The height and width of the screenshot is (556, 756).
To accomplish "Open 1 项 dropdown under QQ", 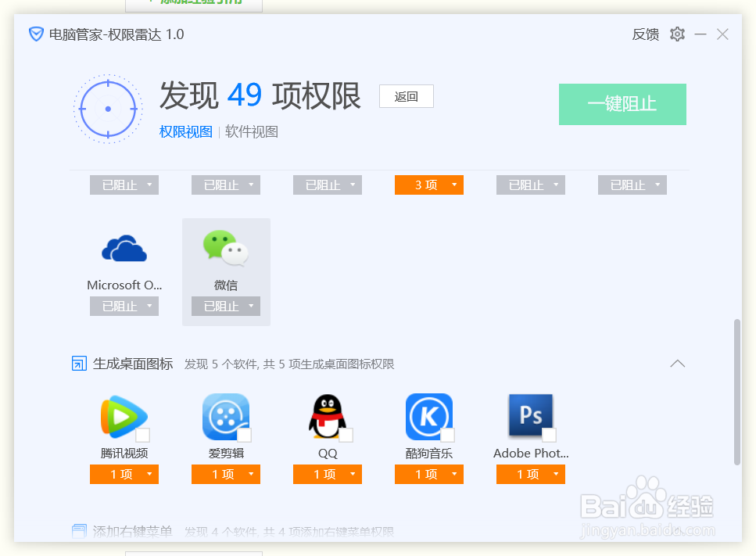I will (x=328, y=474).
